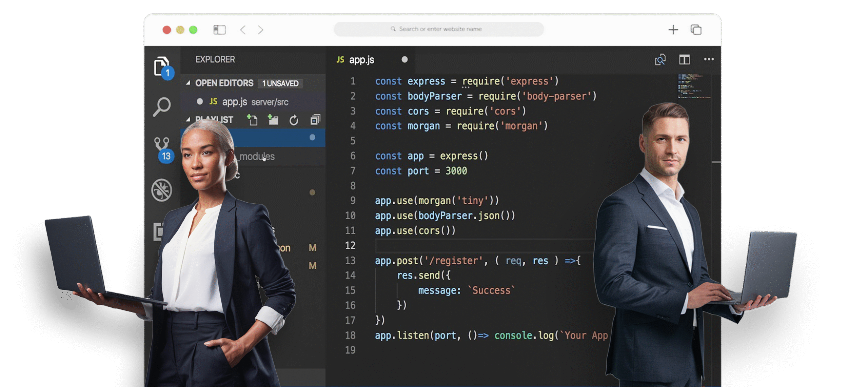Toggle the browser sidebar panel icon

tap(219, 30)
